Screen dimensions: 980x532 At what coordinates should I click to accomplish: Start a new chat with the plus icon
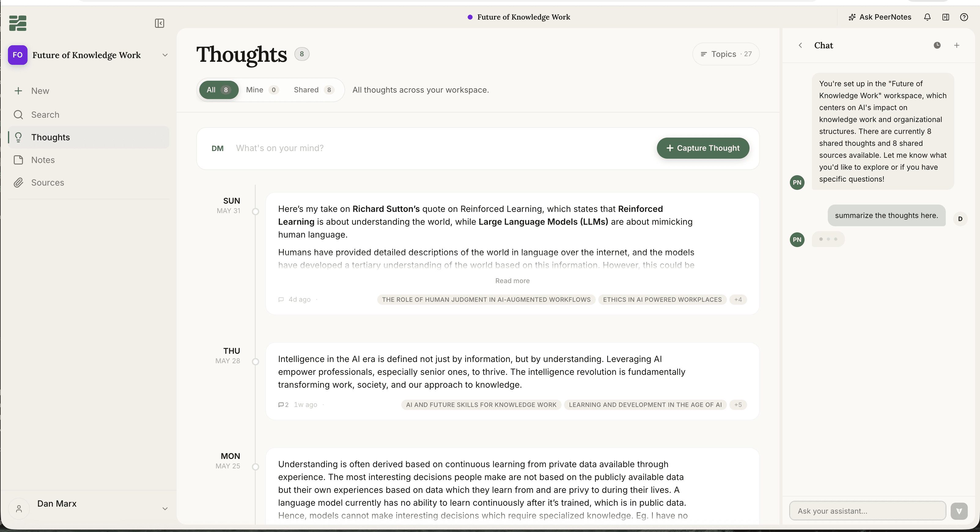(956, 45)
